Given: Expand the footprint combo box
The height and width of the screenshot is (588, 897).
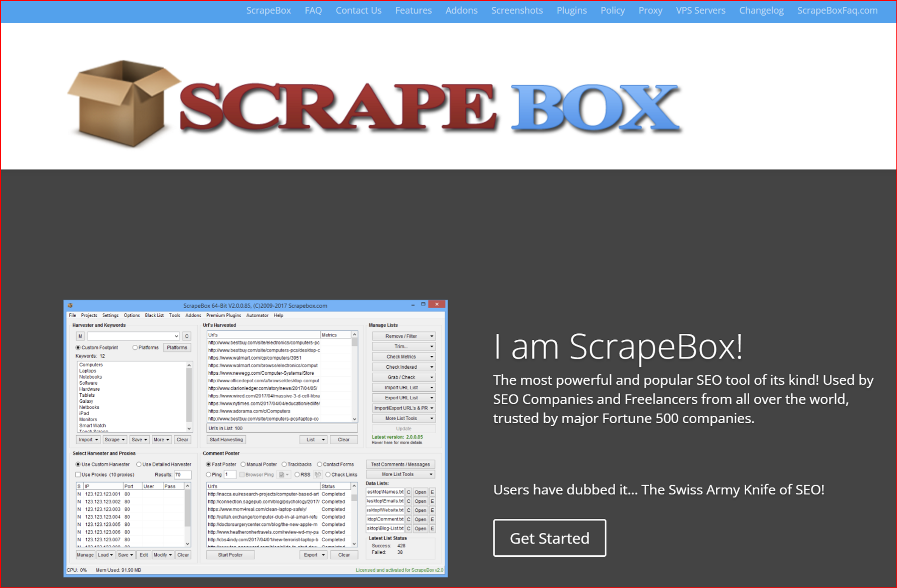Looking at the screenshot, I should (176, 336).
